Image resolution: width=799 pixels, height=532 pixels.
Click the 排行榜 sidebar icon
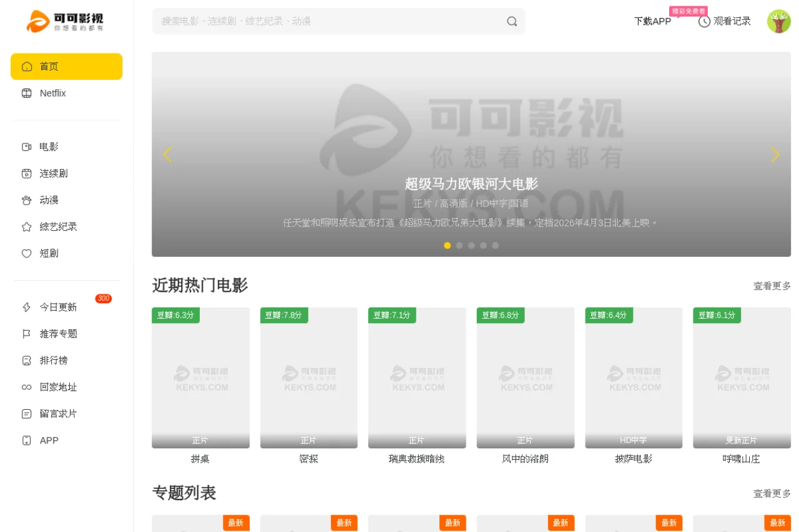click(27, 360)
